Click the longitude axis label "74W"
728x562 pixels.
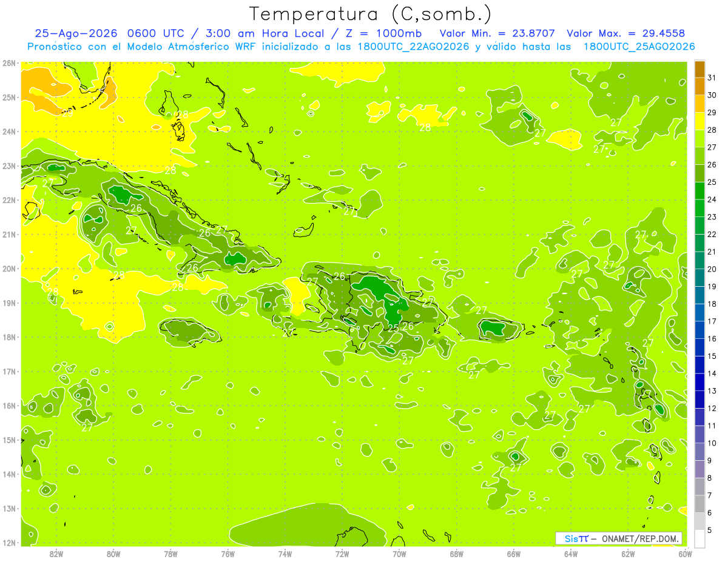click(x=285, y=554)
